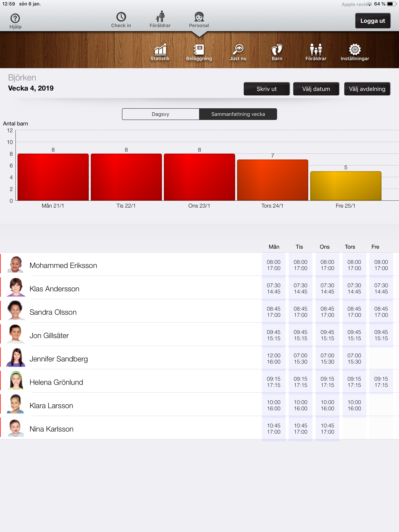Click Klara Larsson's Thursday 10:00–16:00 cell

354,405
